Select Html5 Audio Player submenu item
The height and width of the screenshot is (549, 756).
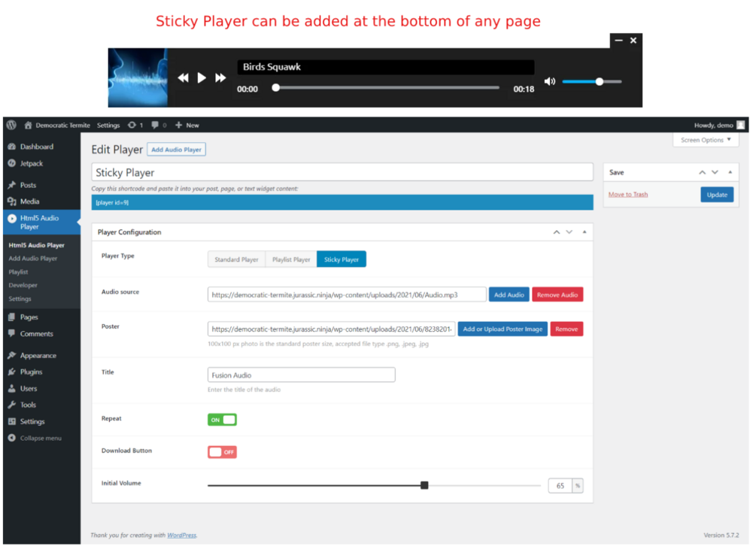[36, 245]
